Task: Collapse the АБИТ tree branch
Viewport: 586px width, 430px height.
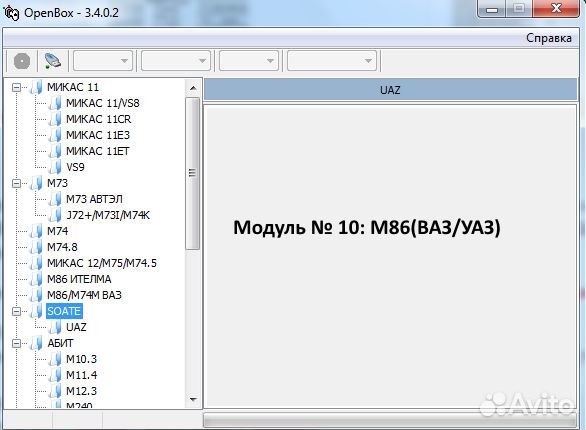Action: click(x=16, y=343)
